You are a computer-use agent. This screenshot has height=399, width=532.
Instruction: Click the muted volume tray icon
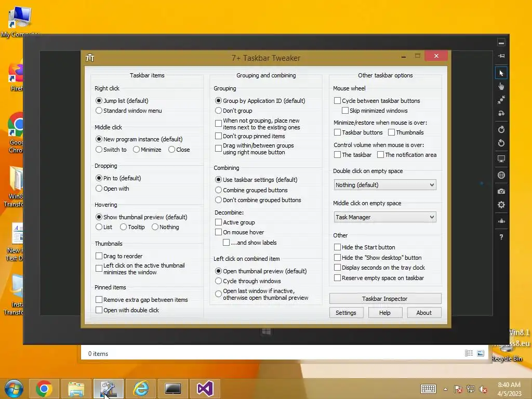pyautogui.click(x=483, y=389)
